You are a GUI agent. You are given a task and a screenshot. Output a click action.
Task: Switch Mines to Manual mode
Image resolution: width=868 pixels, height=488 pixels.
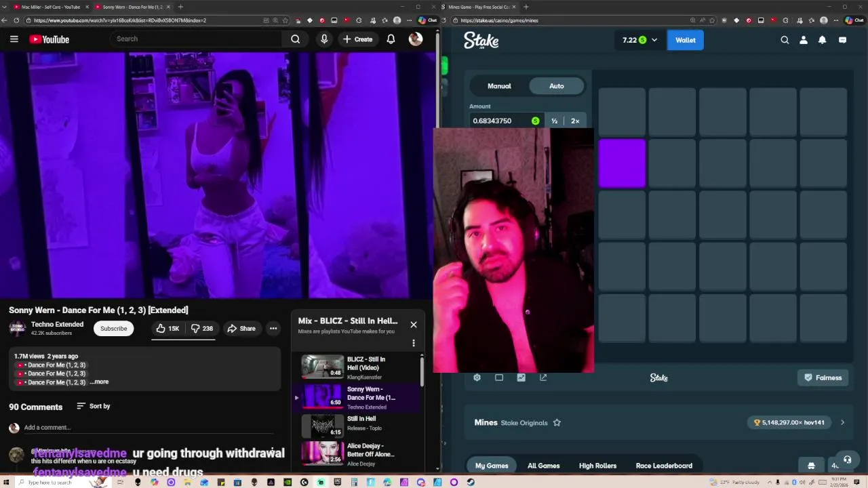(499, 86)
